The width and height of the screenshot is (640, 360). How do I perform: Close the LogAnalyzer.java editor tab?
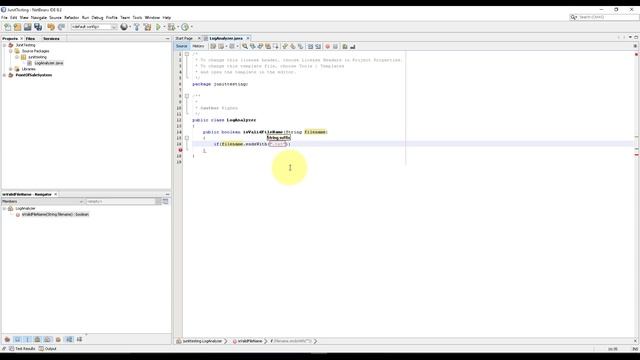[x=248, y=38]
